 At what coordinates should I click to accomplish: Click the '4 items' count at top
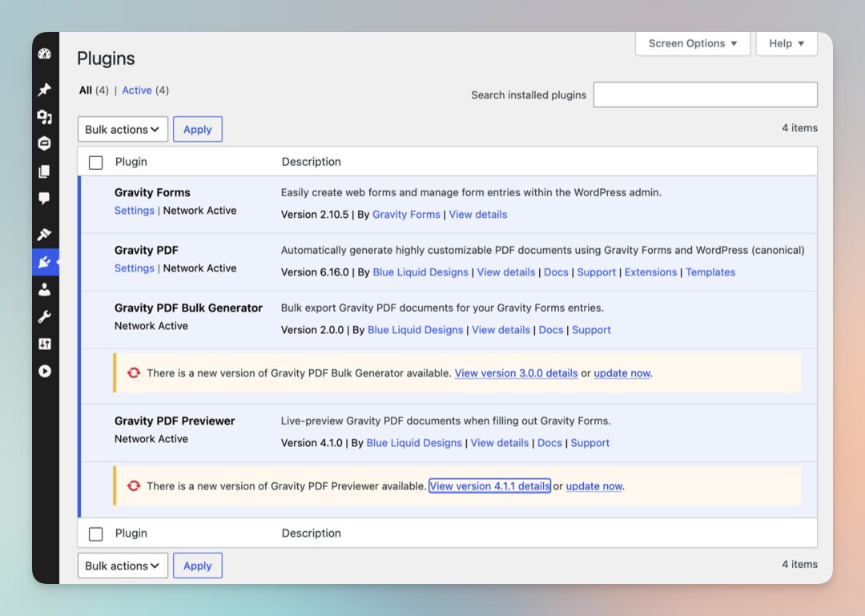[799, 127]
